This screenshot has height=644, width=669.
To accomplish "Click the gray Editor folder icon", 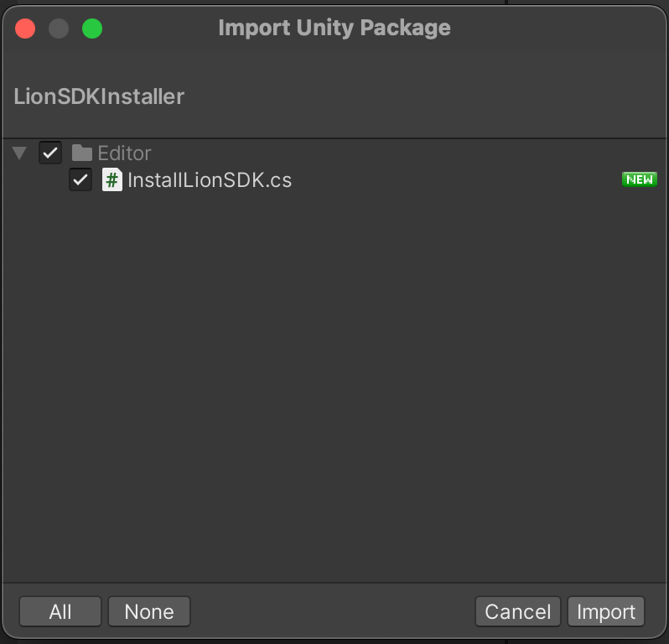I will click(82, 153).
